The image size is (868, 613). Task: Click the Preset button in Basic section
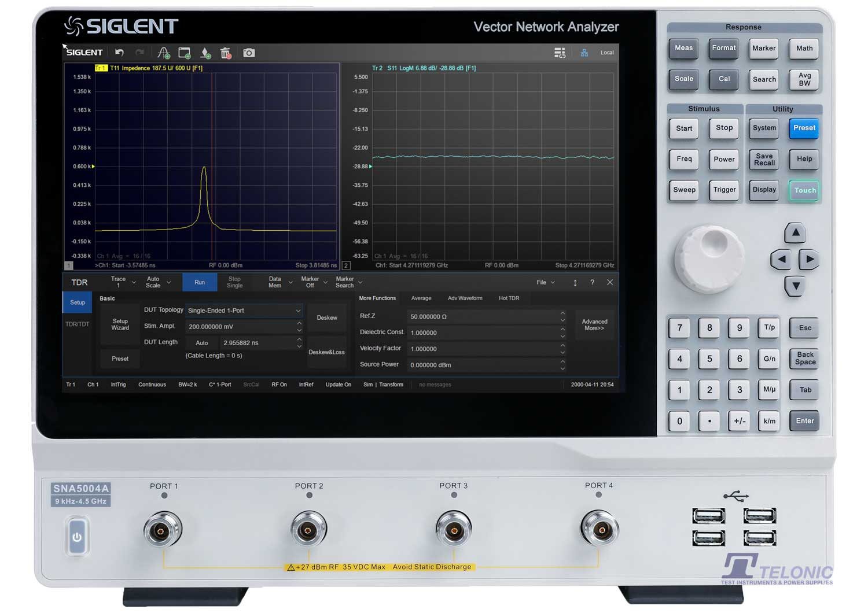click(x=120, y=359)
